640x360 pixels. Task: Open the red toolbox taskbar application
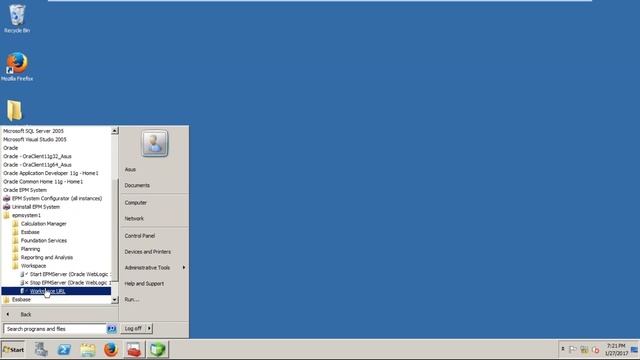[134, 350]
